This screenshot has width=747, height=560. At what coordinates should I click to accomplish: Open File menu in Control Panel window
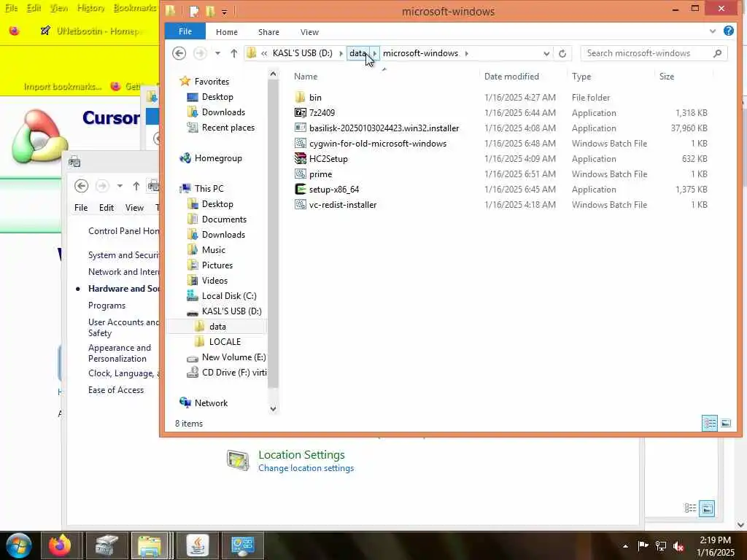tap(81, 208)
